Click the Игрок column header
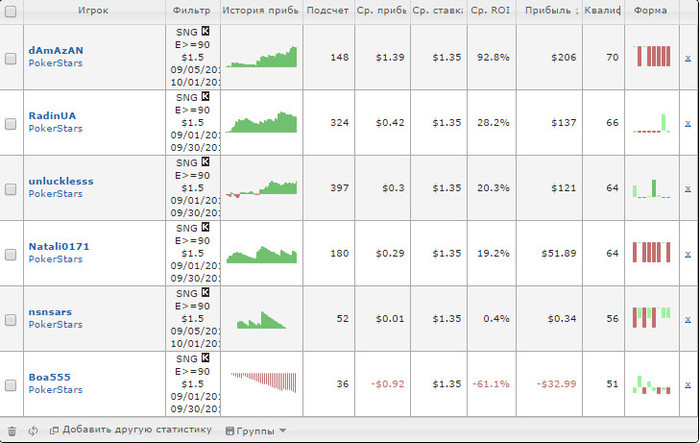This screenshot has height=443, width=700. (x=93, y=10)
